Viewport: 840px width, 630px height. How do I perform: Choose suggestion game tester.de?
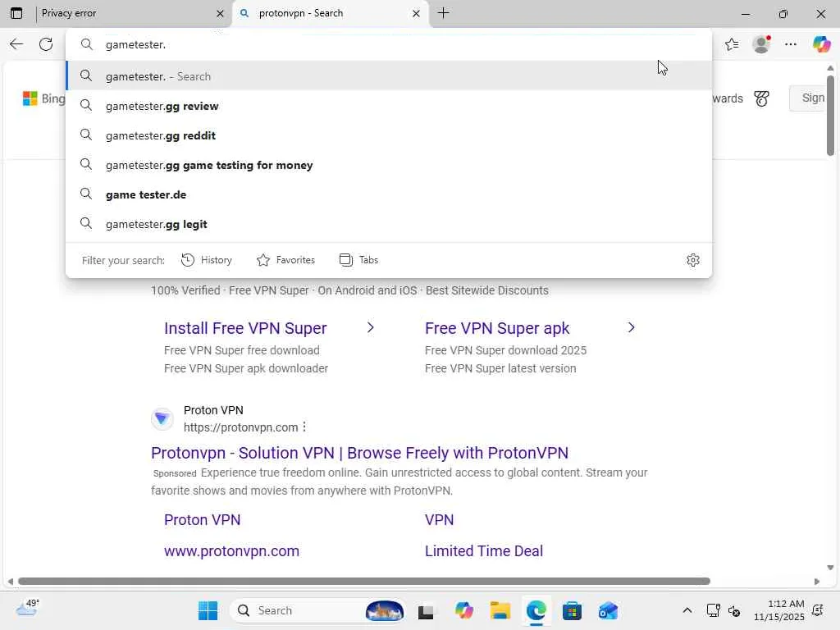(389, 194)
